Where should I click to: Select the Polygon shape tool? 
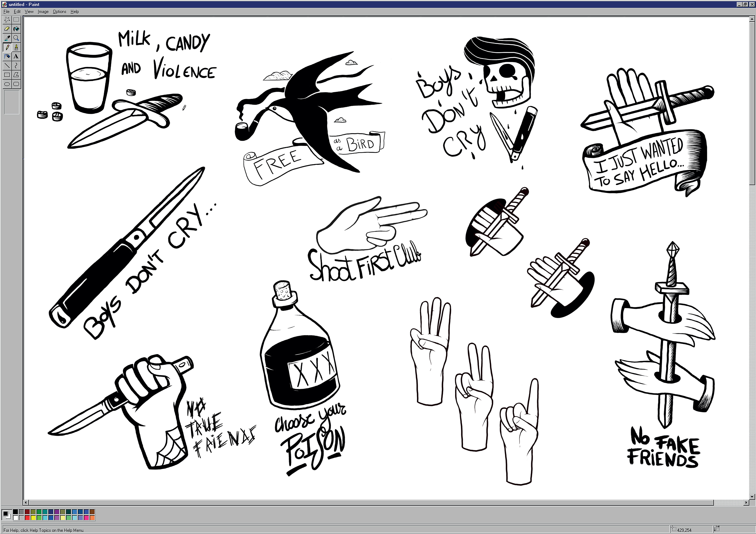tap(16, 75)
